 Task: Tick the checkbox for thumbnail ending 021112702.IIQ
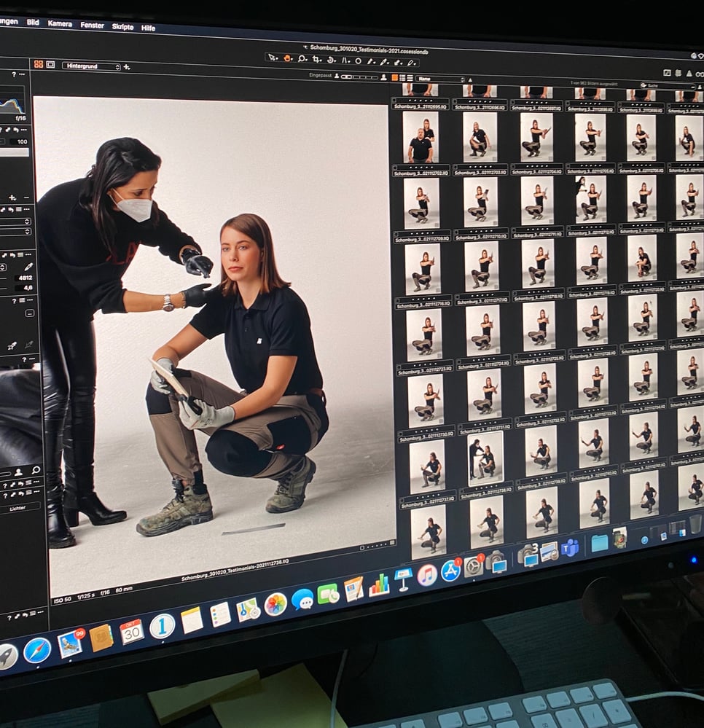coord(395,167)
